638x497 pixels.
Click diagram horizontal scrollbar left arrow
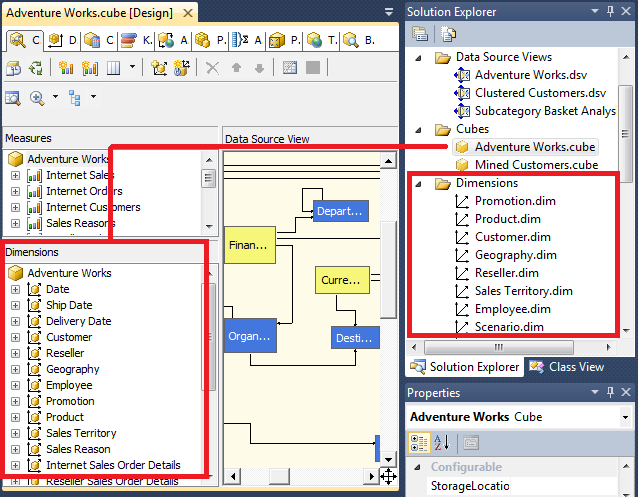[x=233, y=476]
